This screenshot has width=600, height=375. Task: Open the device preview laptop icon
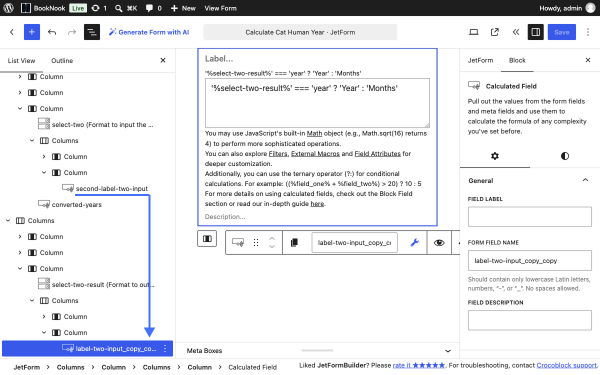coord(474,32)
